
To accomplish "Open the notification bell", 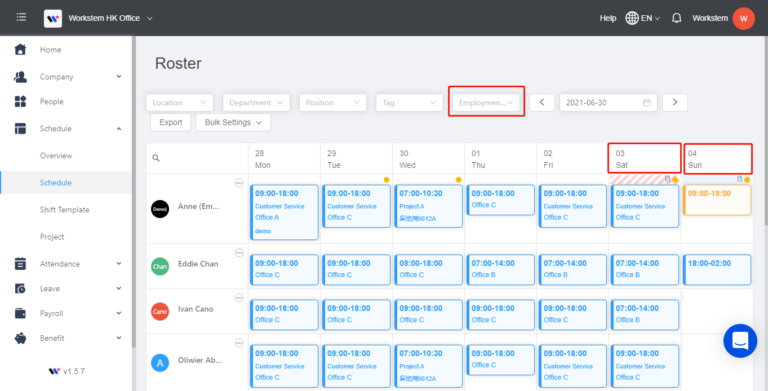I will click(677, 18).
